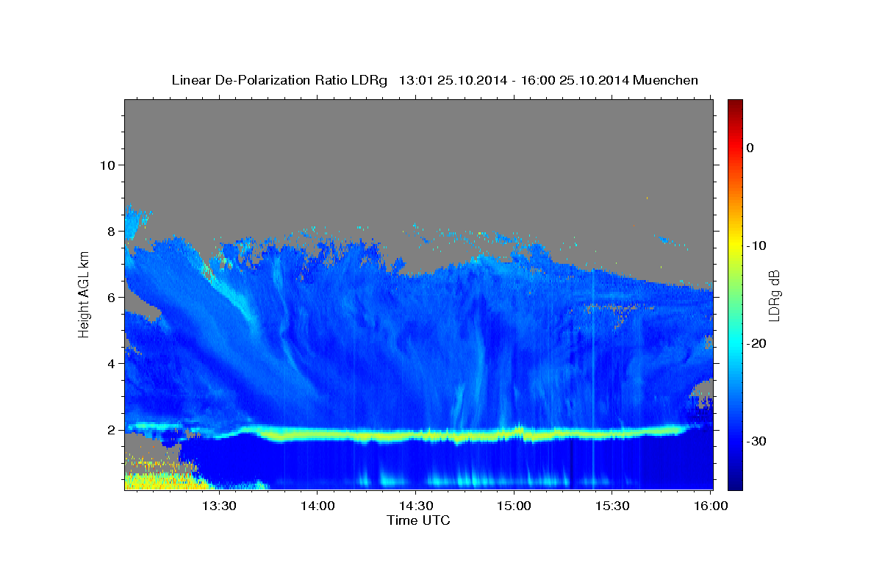Click the 15:30 time tick label
Viewport: 882px width, 588px height.
coord(612,506)
